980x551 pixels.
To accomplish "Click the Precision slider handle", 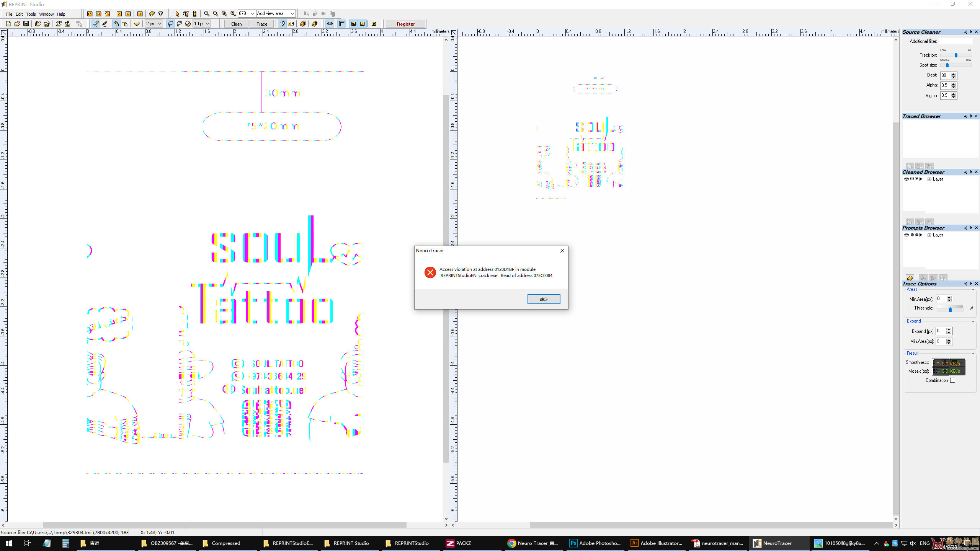I will 956,55.
